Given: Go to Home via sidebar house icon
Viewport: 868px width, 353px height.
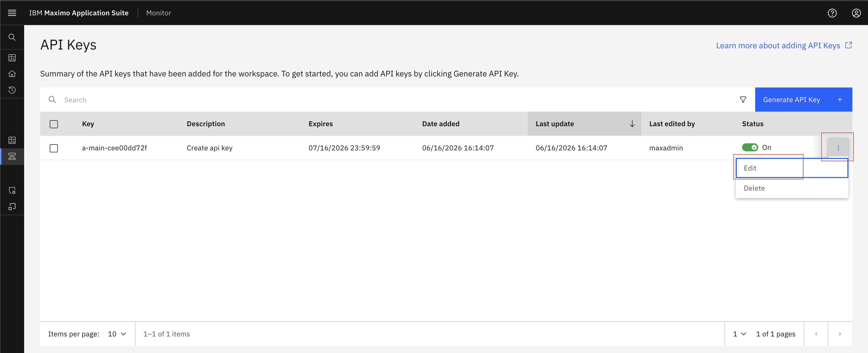Looking at the screenshot, I should point(12,74).
